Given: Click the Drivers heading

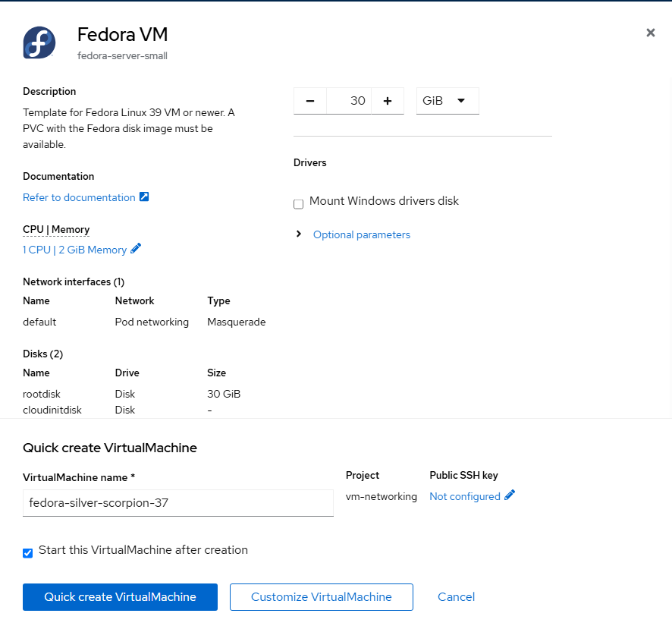Looking at the screenshot, I should pos(310,163).
